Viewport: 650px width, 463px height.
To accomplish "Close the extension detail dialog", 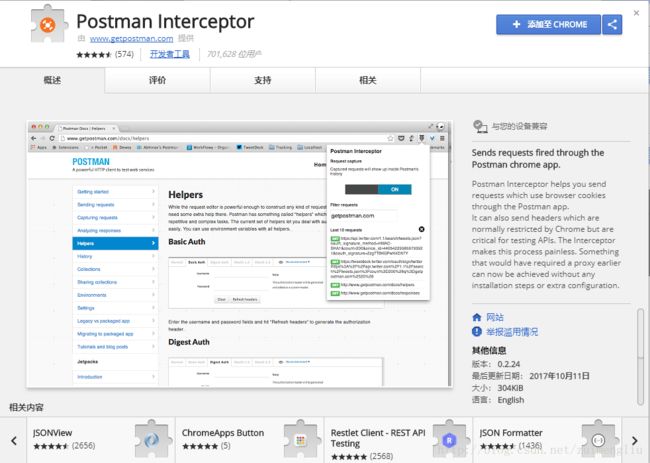I will coord(636,13).
